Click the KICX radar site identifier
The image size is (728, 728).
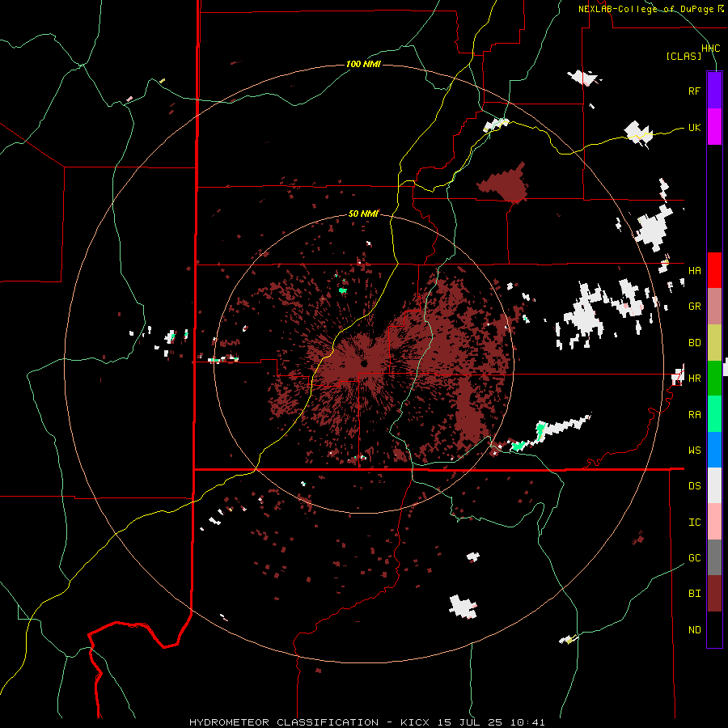click(x=415, y=722)
